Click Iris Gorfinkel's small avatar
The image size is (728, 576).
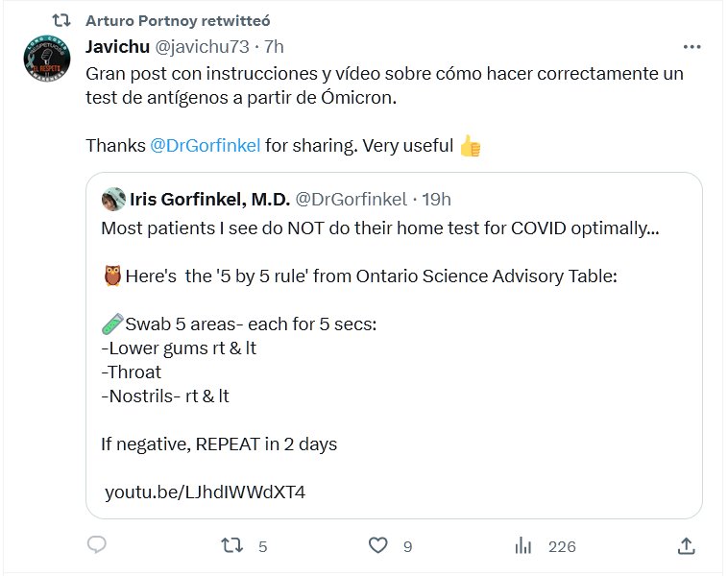114,200
